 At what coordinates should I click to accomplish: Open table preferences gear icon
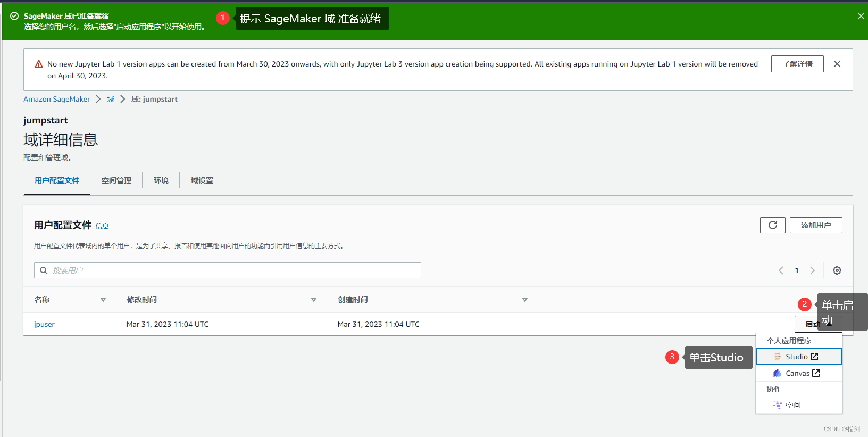coord(837,270)
